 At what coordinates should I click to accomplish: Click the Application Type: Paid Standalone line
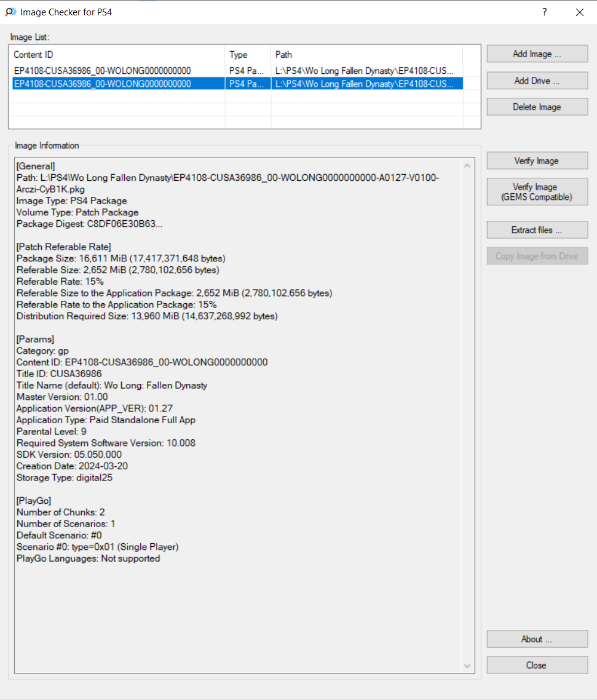coord(106,420)
